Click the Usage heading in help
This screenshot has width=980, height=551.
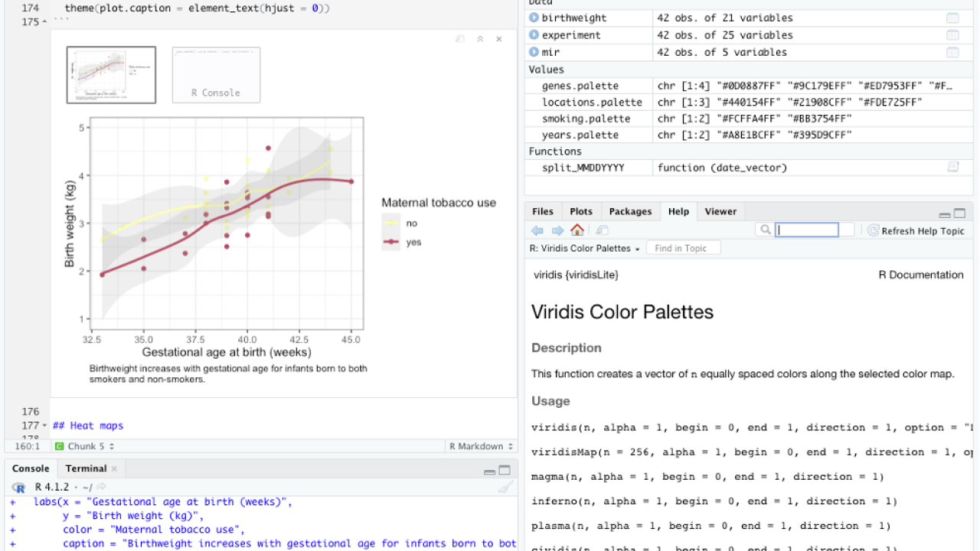(550, 401)
